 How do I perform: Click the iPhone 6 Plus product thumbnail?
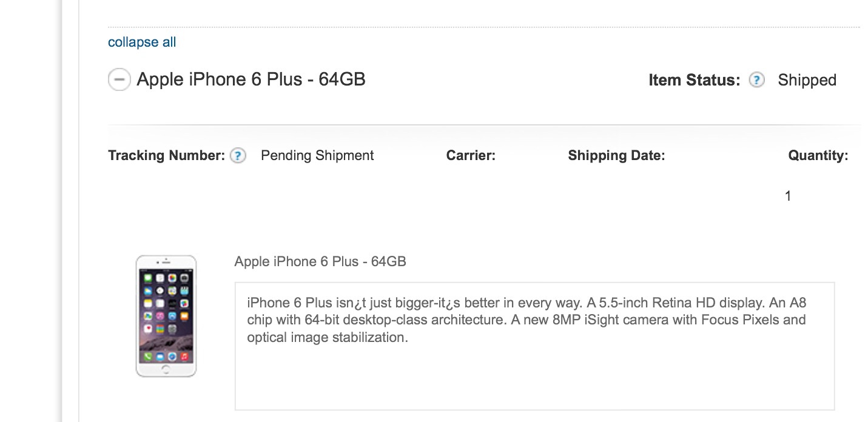point(166,316)
